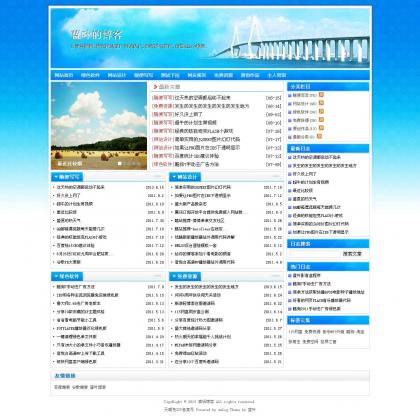Open 百度统计SEO建议体验 in latest articles list
The image size is (420, 418).
click(197, 156)
